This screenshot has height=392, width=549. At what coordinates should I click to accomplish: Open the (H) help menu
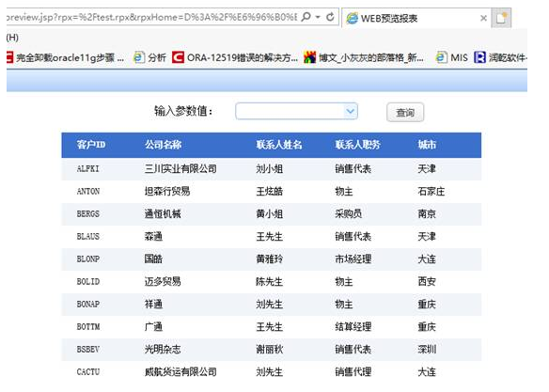tap(12, 38)
